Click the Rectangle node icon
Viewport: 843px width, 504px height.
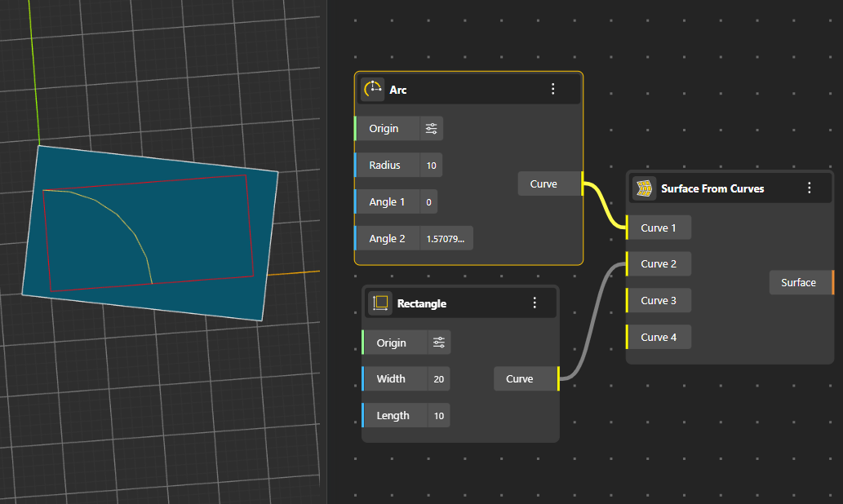pyautogui.click(x=380, y=303)
